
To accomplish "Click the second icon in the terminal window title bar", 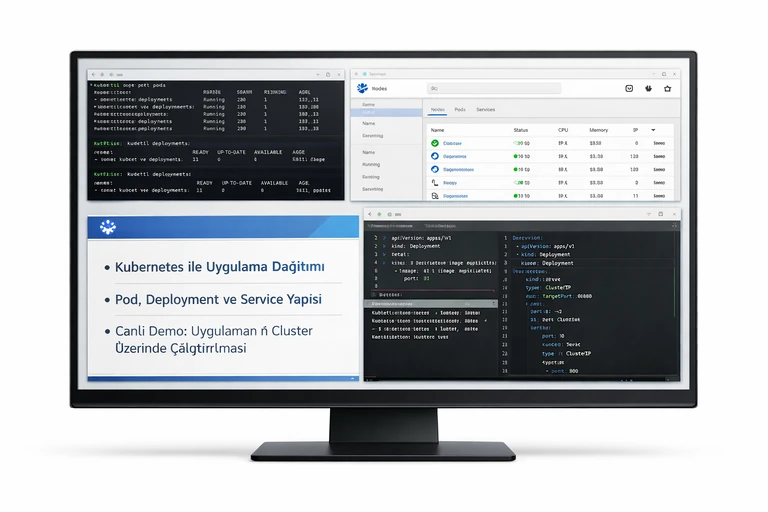I will point(102,74).
